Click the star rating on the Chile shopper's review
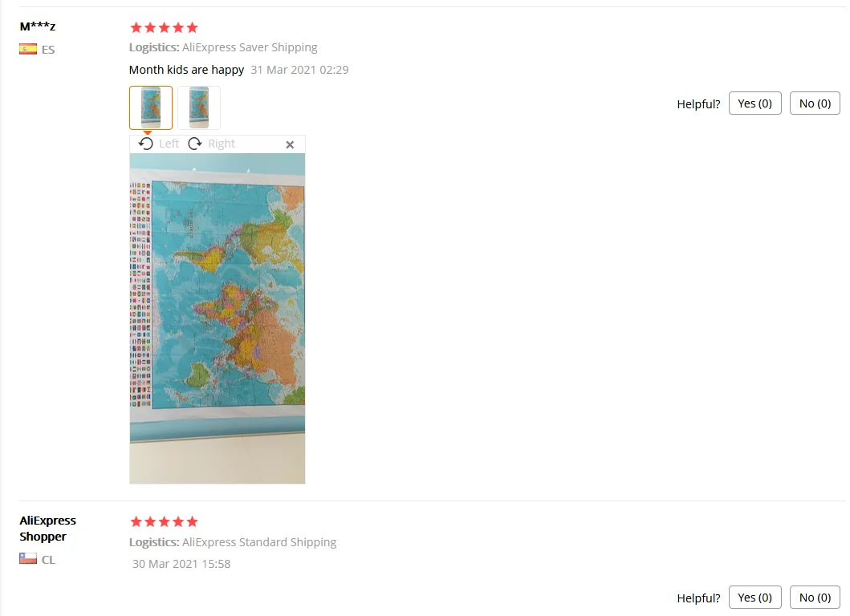Image resolution: width=850 pixels, height=616 pixels. pos(165,521)
